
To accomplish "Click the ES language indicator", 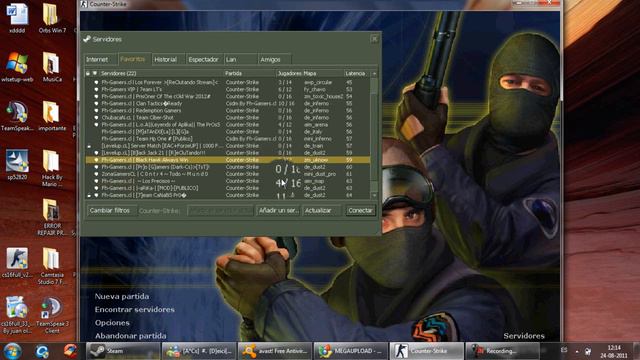I will pos(564,350).
